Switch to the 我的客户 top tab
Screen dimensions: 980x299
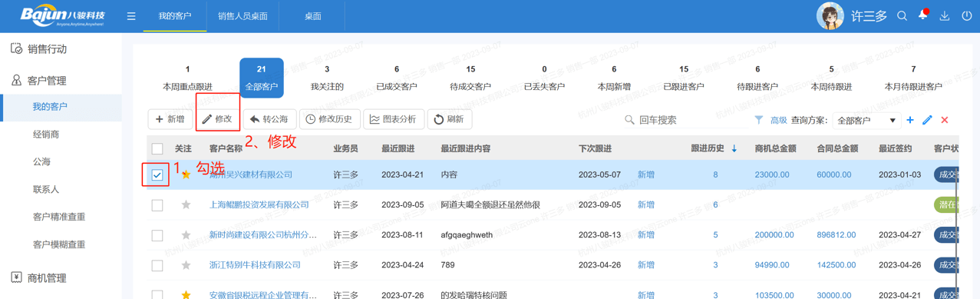click(175, 16)
